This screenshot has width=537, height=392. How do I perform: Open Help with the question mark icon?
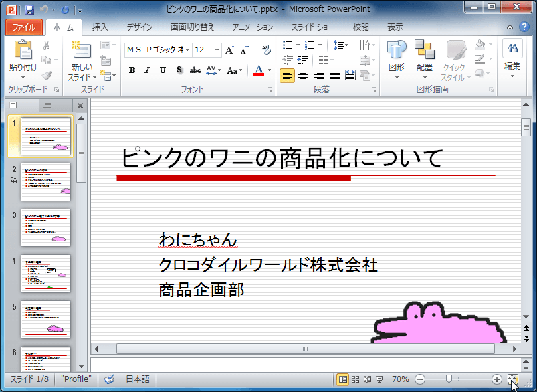pos(524,27)
